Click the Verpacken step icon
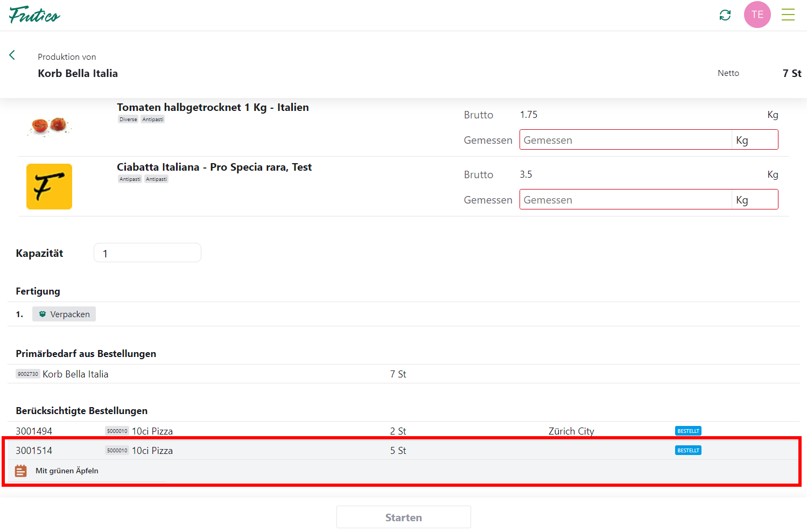The width and height of the screenshot is (807, 532). pyautogui.click(x=43, y=314)
